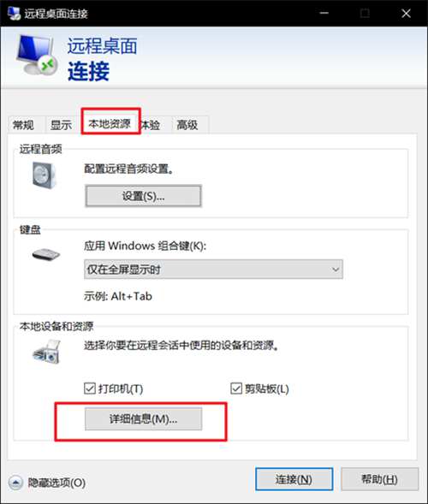Image resolution: width=428 pixels, height=504 pixels.
Task: Open the 本地资源 tab
Action: click(110, 123)
